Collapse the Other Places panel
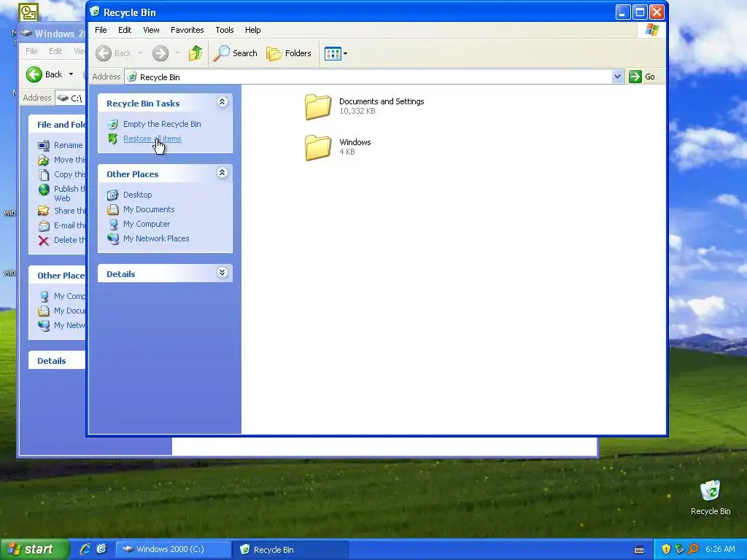 click(222, 173)
